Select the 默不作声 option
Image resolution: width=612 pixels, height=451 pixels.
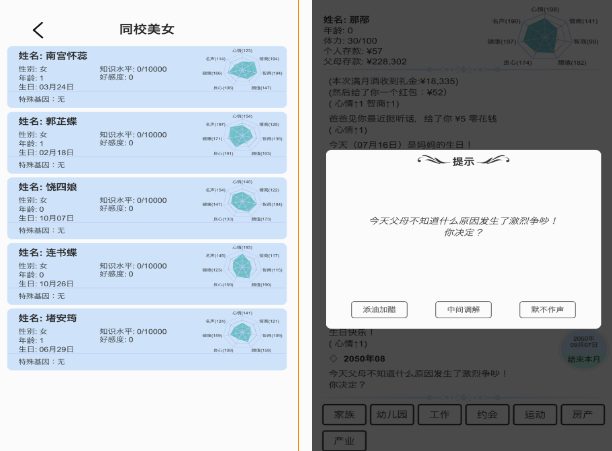pos(547,309)
